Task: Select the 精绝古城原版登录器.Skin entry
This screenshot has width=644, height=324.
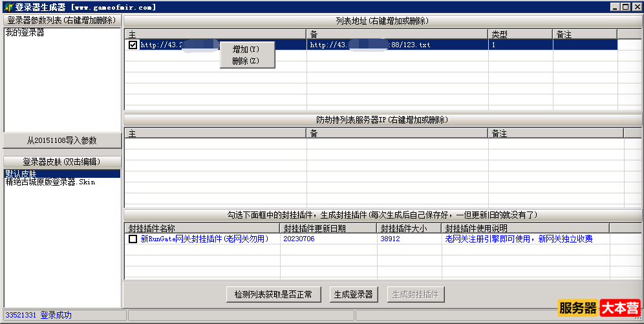Action: pos(50,182)
